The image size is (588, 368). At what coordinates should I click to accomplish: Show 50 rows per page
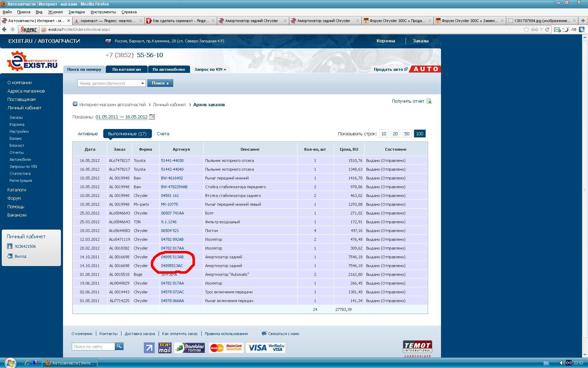point(407,134)
